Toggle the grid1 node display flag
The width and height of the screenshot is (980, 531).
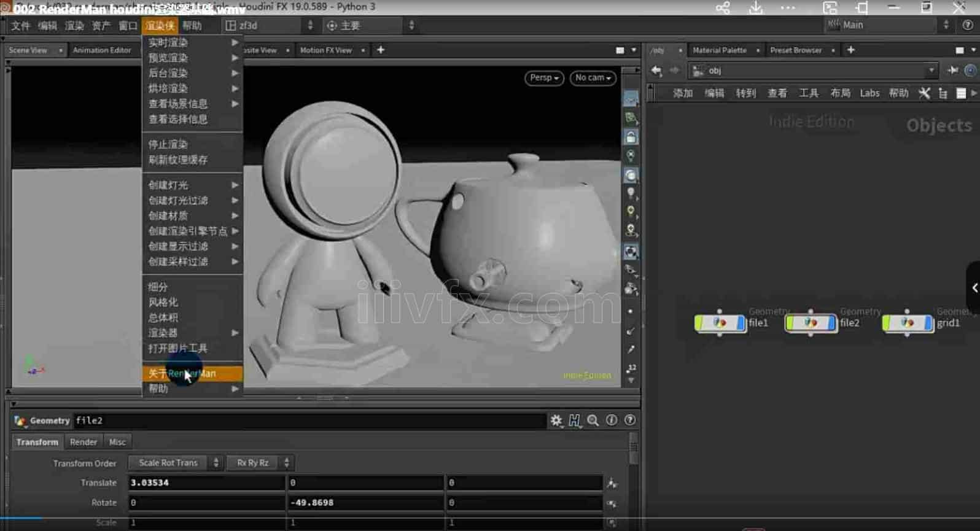click(928, 322)
